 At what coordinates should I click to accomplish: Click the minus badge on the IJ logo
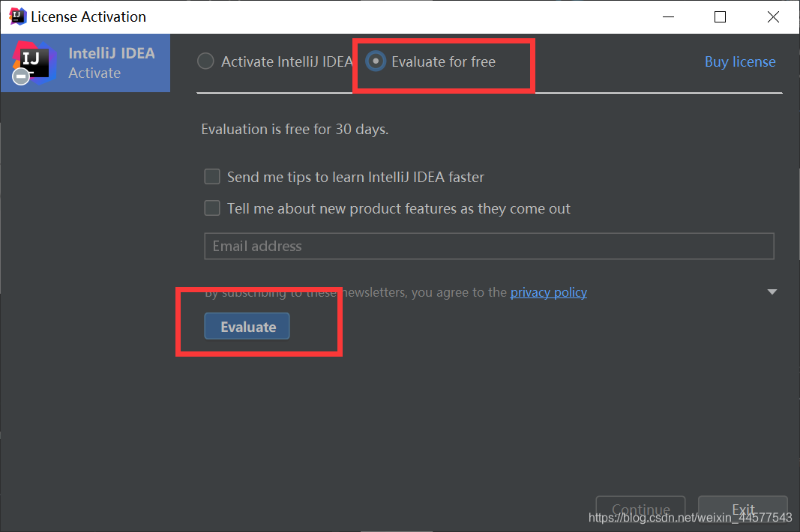click(21, 76)
